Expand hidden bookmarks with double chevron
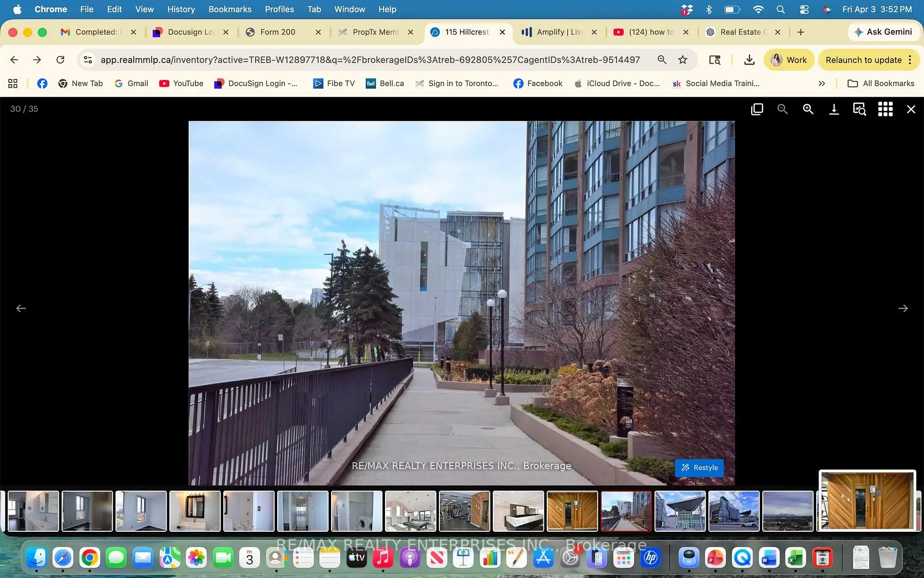 [821, 83]
